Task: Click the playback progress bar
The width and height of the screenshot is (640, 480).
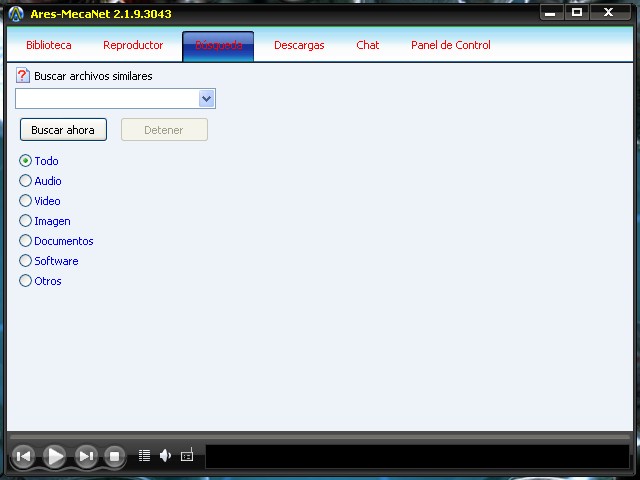Action: [320, 437]
